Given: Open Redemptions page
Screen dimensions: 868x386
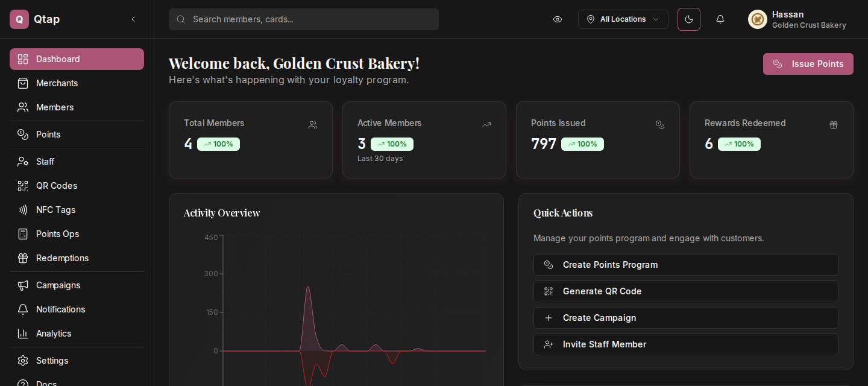Looking at the screenshot, I should click(77, 258).
